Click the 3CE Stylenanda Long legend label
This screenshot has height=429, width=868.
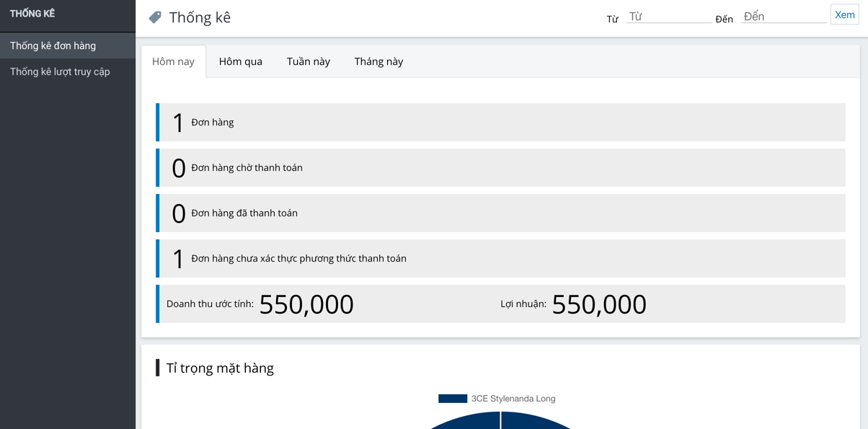513,398
